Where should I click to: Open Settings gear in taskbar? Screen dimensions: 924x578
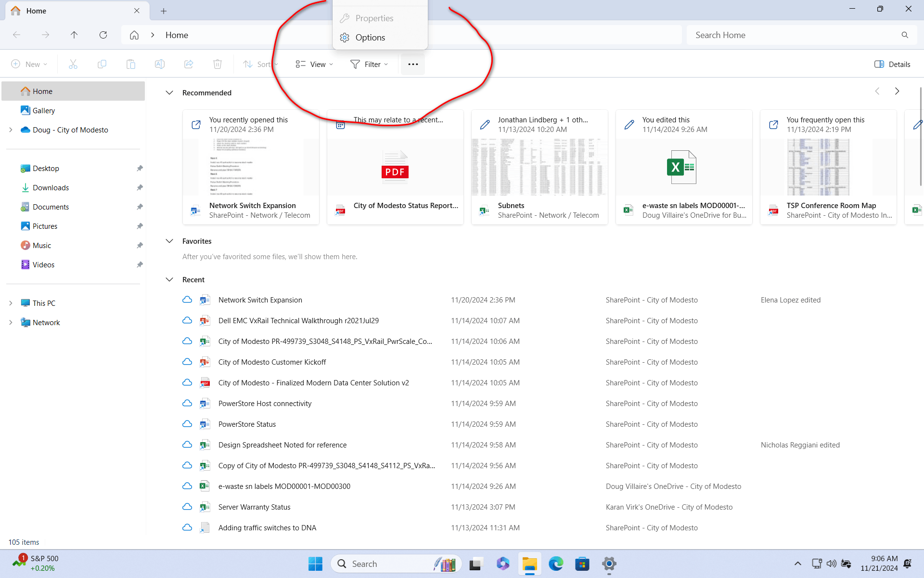tap(609, 564)
